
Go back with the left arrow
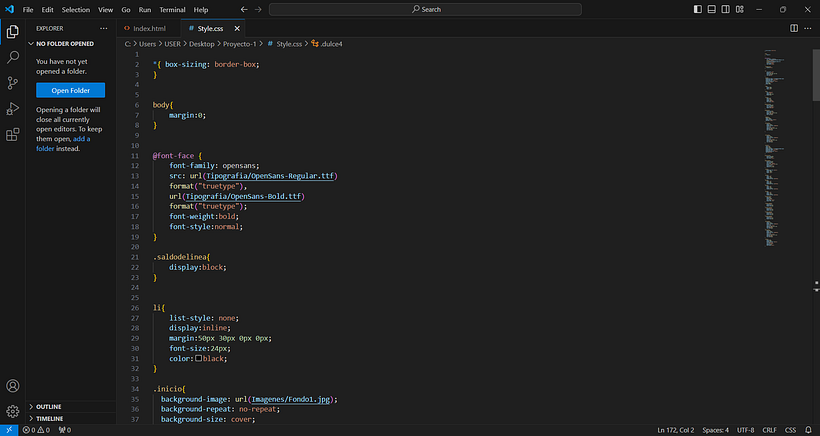[244, 9]
